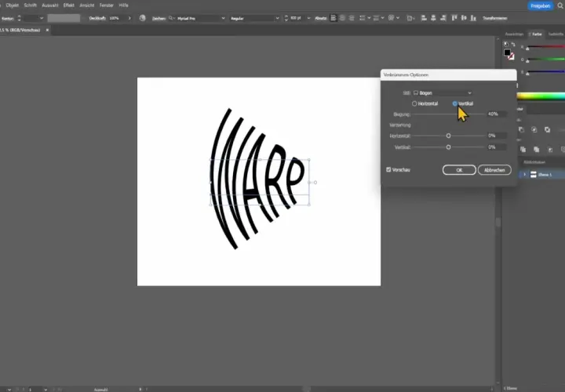Click the font size stepper arrows

286,18
